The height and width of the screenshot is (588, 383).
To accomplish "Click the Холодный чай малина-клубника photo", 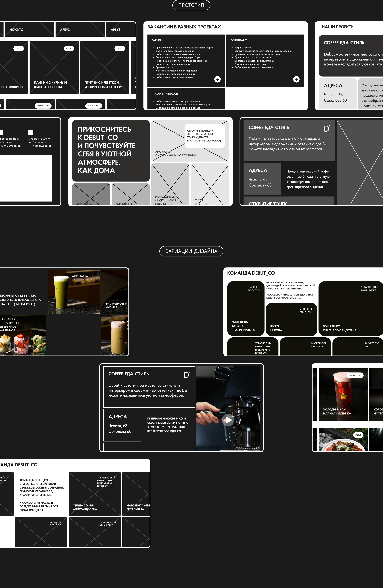I will click(x=343, y=394).
